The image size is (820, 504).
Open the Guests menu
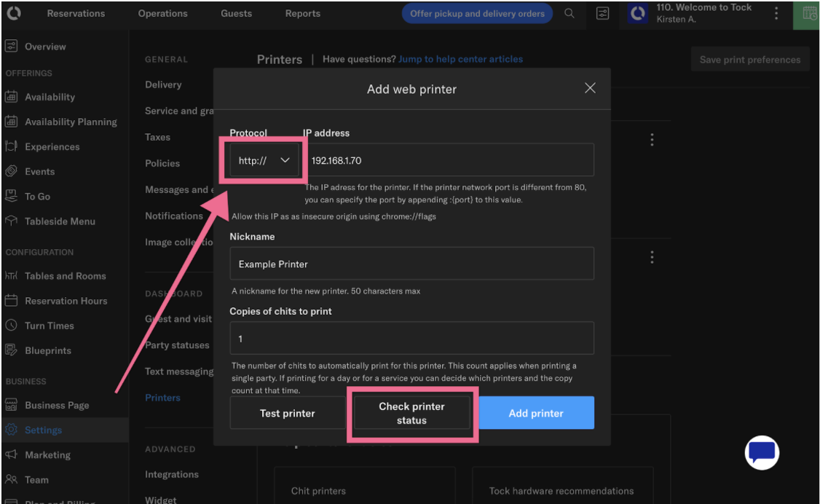pos(236,14)
